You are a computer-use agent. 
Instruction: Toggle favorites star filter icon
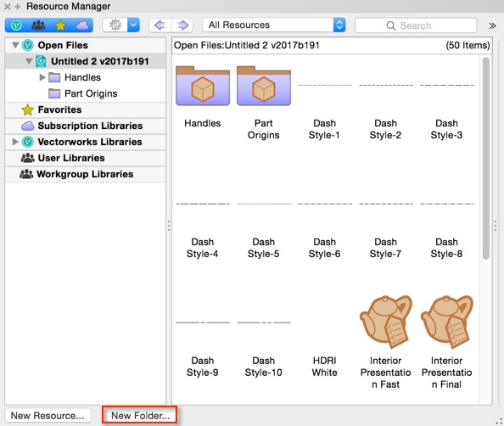pos(60,25)
